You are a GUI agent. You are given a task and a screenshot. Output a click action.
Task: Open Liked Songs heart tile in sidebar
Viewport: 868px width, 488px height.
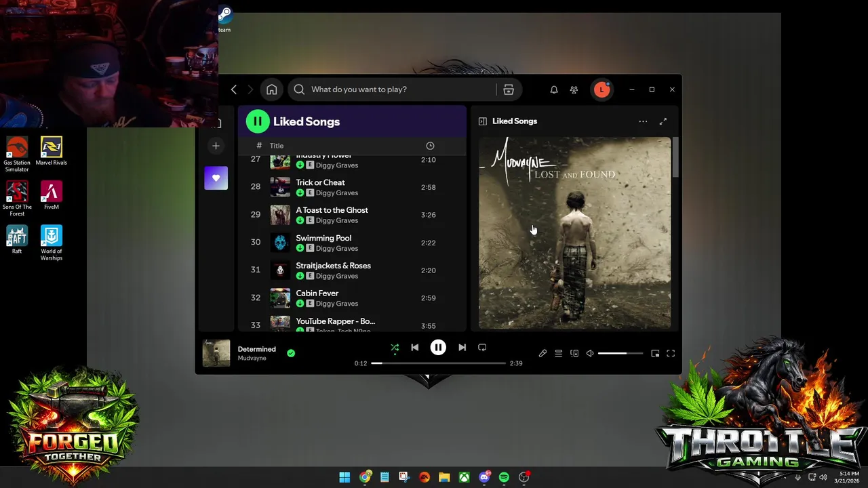[x=216, y=178]
